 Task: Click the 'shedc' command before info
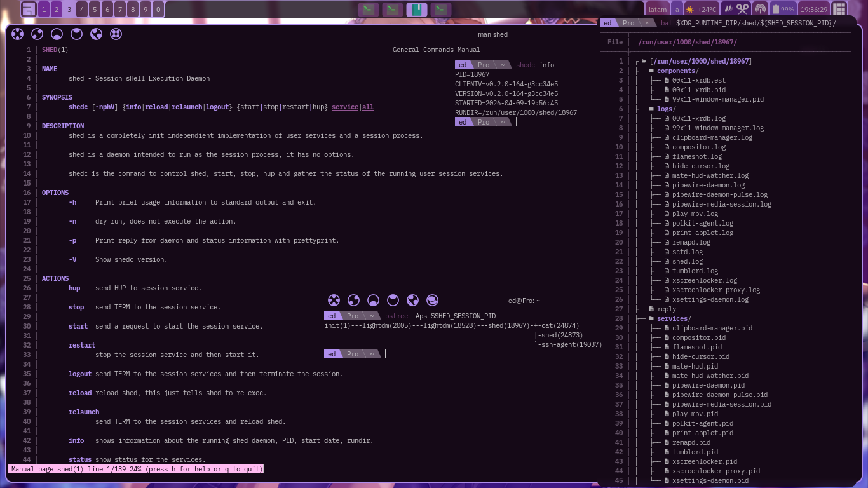526,65
